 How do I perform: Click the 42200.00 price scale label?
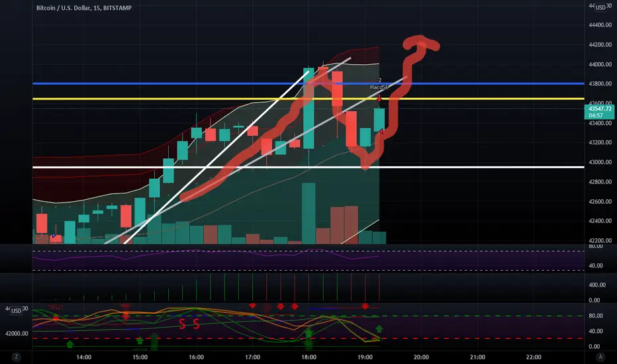click(x=600, y=240)
